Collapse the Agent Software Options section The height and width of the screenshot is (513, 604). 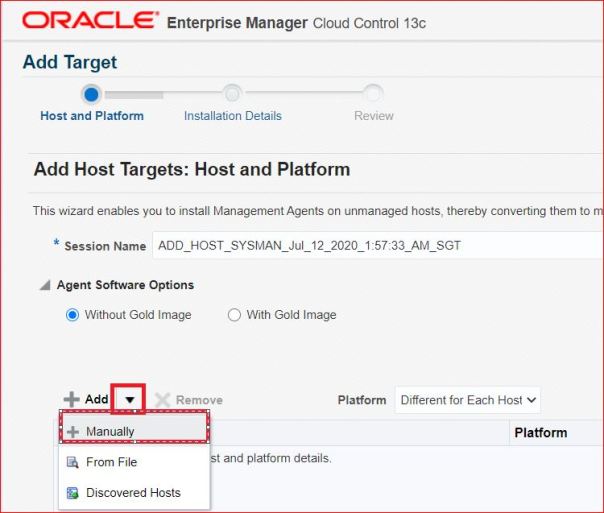44,286
